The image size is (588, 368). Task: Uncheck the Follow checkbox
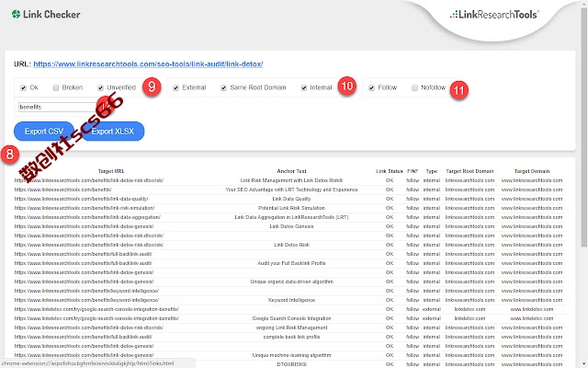[x=371, y=88]
